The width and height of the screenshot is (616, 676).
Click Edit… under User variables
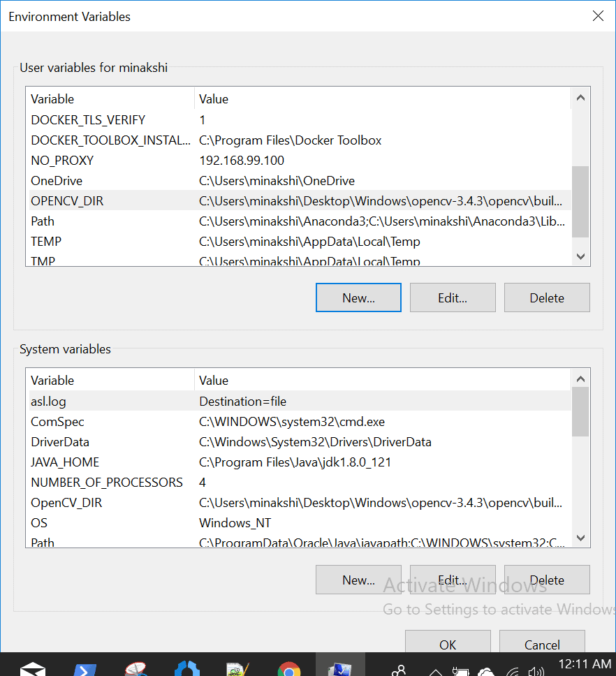(x=453, y=297)
